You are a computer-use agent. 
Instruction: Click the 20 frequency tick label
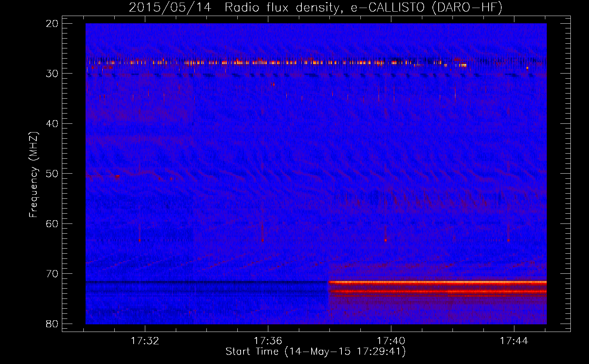click(x=52, y=24)
